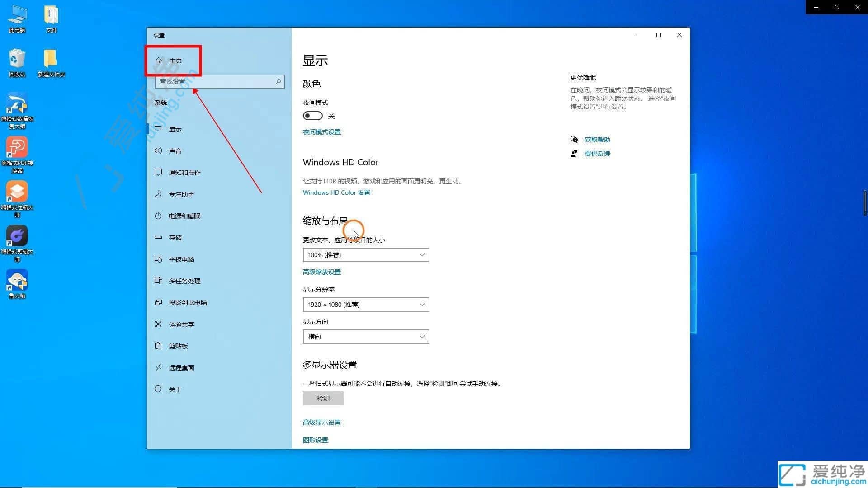
Task: Open the 存储 (Storage) settings
Action: point(176,237)
